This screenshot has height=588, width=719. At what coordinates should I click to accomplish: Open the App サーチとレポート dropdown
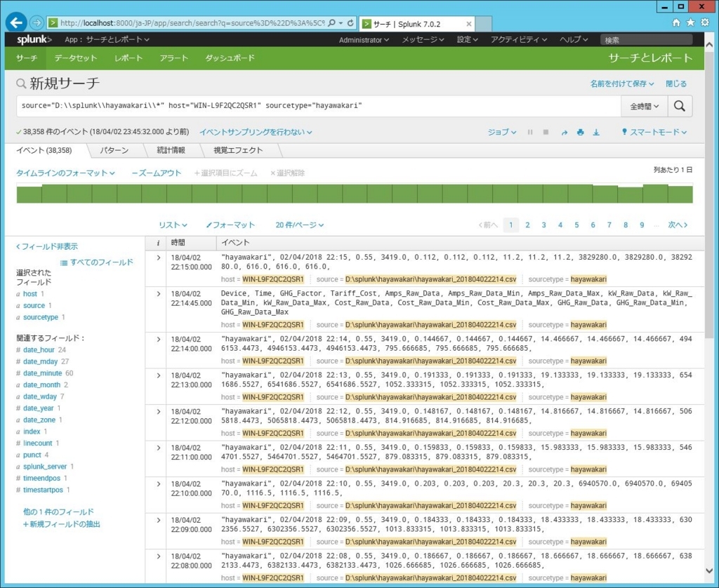click(x=107, y=39)
